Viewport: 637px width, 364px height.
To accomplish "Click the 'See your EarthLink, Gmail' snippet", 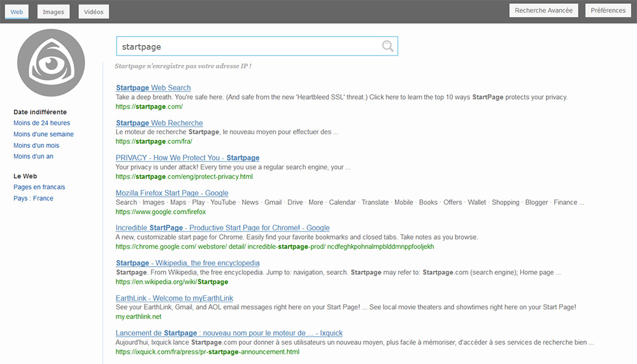I will [x=346, y=307].
